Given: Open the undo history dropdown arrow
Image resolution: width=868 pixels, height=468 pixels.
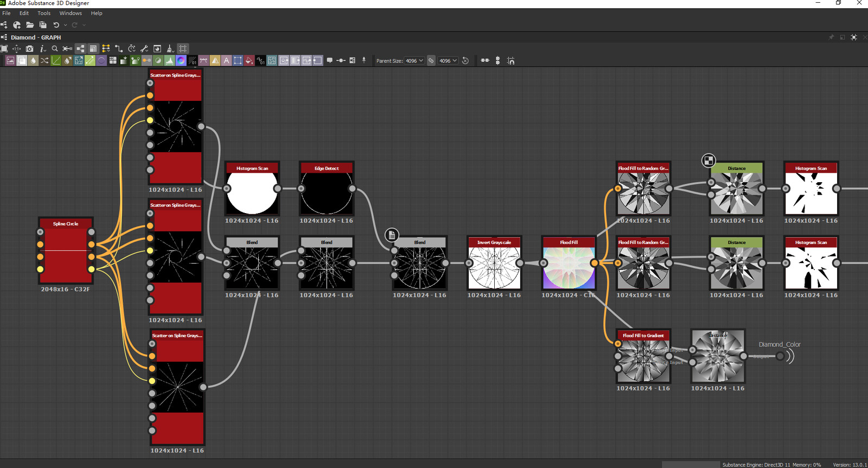Looking at the screenshot, I should [x=66, y=25].
